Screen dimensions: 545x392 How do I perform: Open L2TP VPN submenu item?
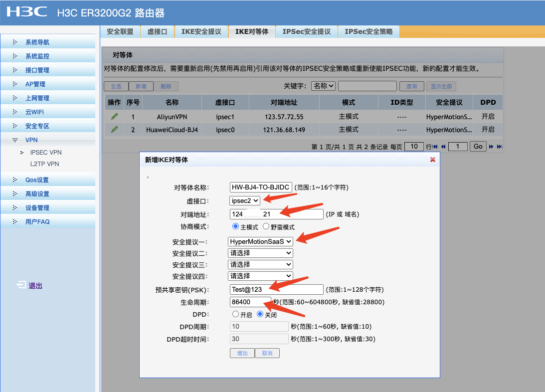coord(44,164)
